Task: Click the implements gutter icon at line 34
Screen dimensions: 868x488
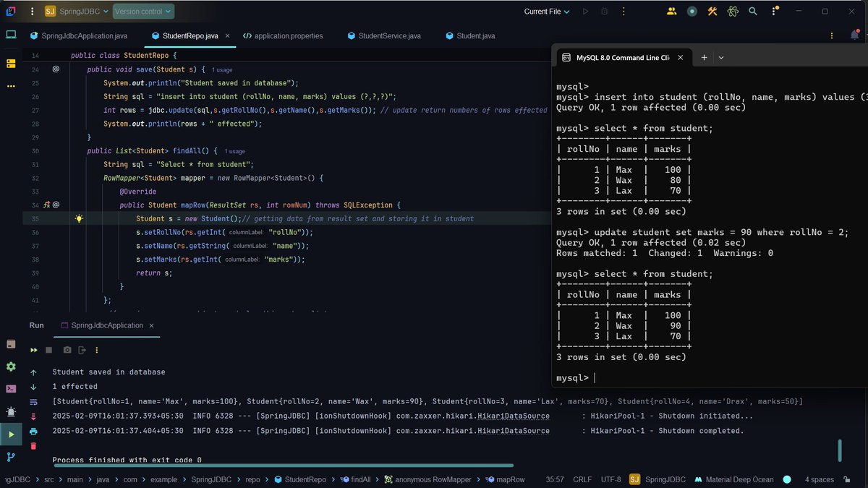Action: (47, 205)
